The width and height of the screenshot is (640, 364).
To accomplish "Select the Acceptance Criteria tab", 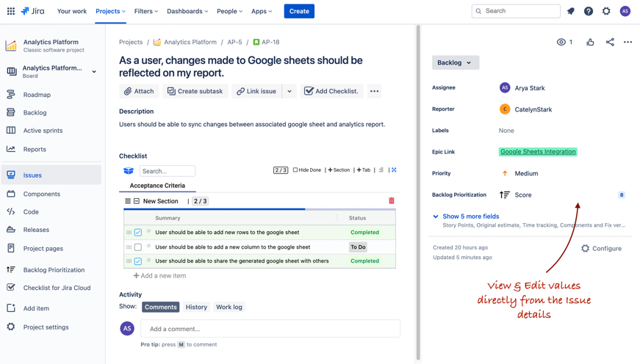I will (157, 186).
